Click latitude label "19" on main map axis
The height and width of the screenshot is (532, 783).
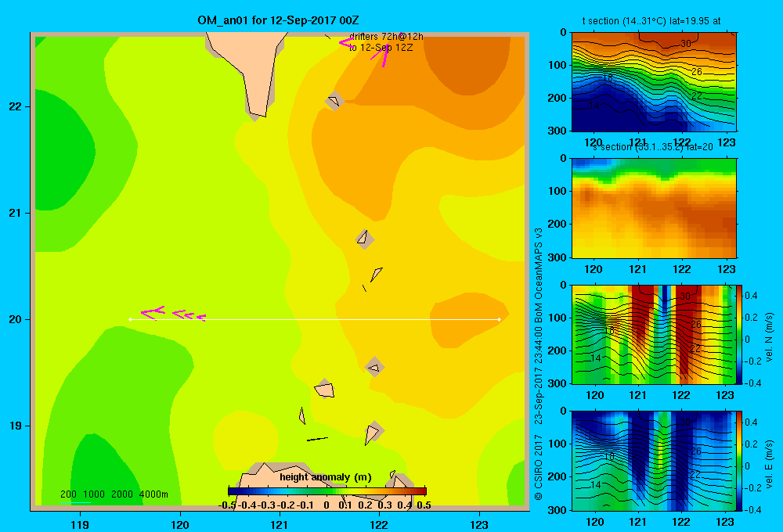[16, 426]
